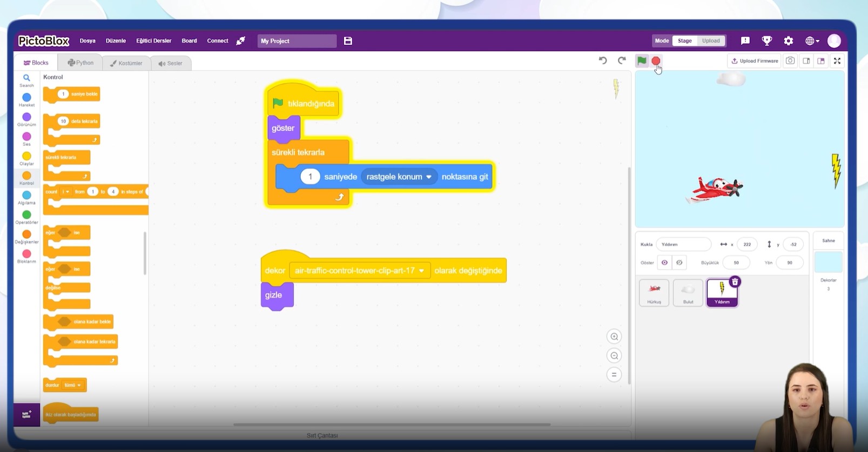Open the settings gear icon
Screen dimensions: 868x452
(788, 41)
